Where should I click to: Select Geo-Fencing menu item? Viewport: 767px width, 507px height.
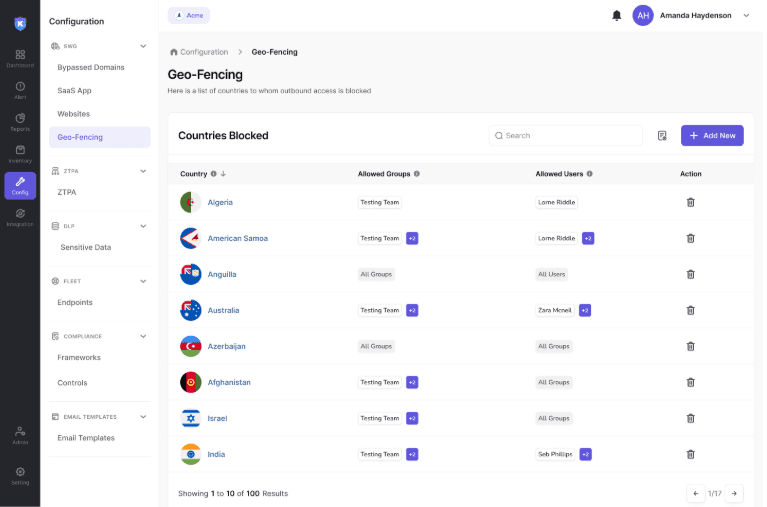(100, 137)
